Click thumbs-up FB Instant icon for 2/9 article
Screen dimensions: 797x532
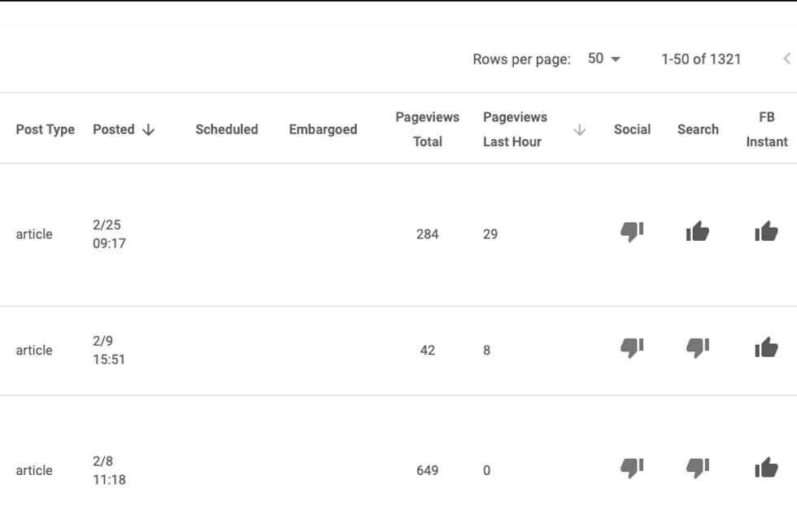click(766, 349)
